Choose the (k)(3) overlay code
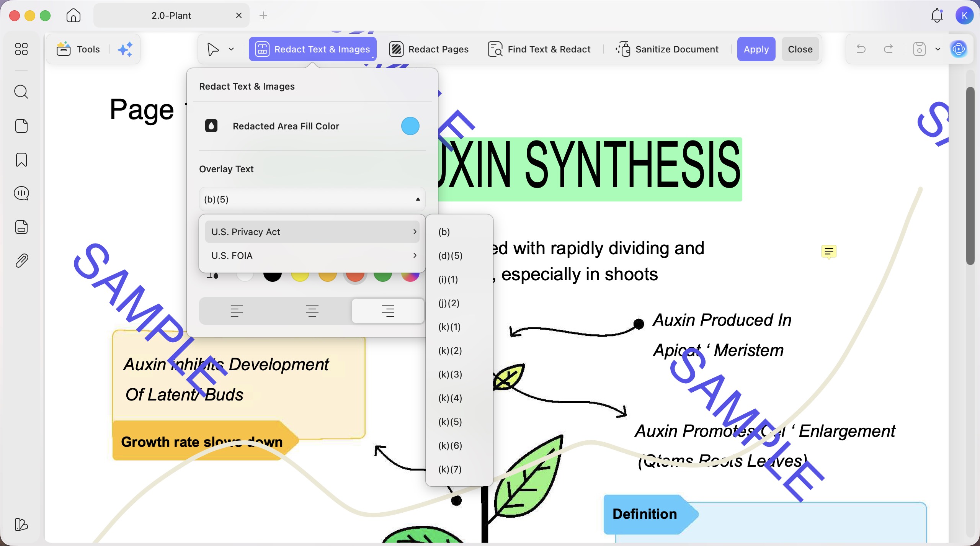 point(459,374)
